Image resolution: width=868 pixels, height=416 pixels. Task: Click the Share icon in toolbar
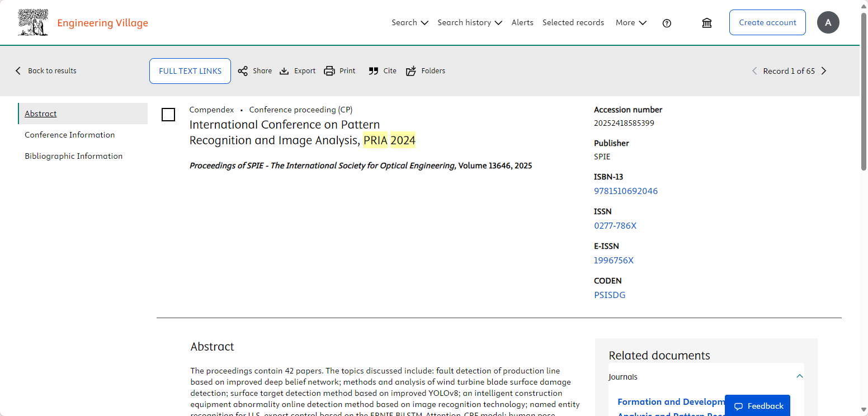click(243, 71)
